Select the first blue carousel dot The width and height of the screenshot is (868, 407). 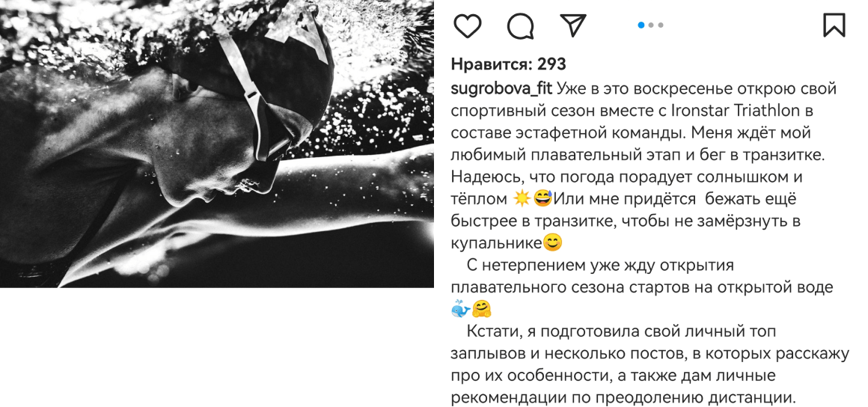tap(641, 25)
